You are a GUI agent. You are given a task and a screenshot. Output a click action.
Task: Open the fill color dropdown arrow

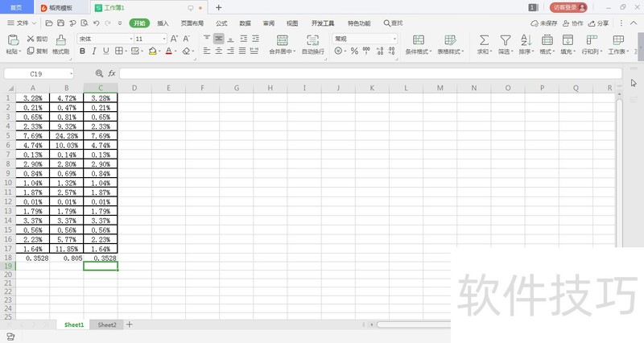coord(159,51)
